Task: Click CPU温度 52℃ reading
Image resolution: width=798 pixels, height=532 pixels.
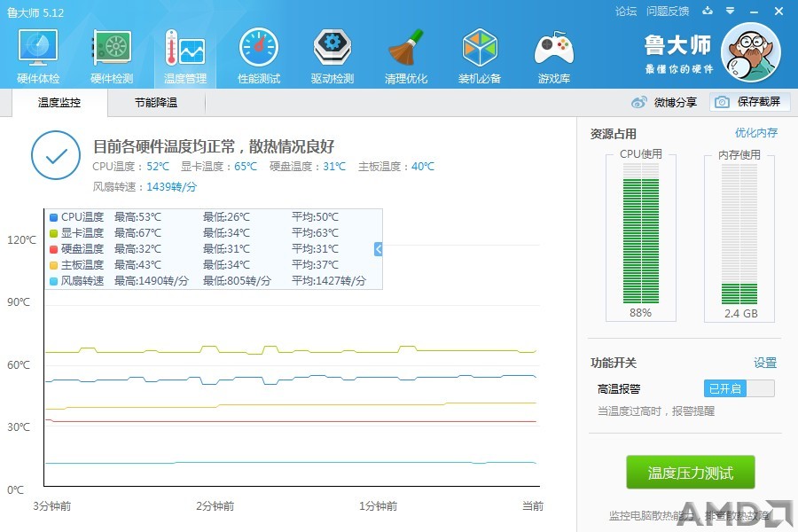Action: pyautogui.click(x=131, y=167)
